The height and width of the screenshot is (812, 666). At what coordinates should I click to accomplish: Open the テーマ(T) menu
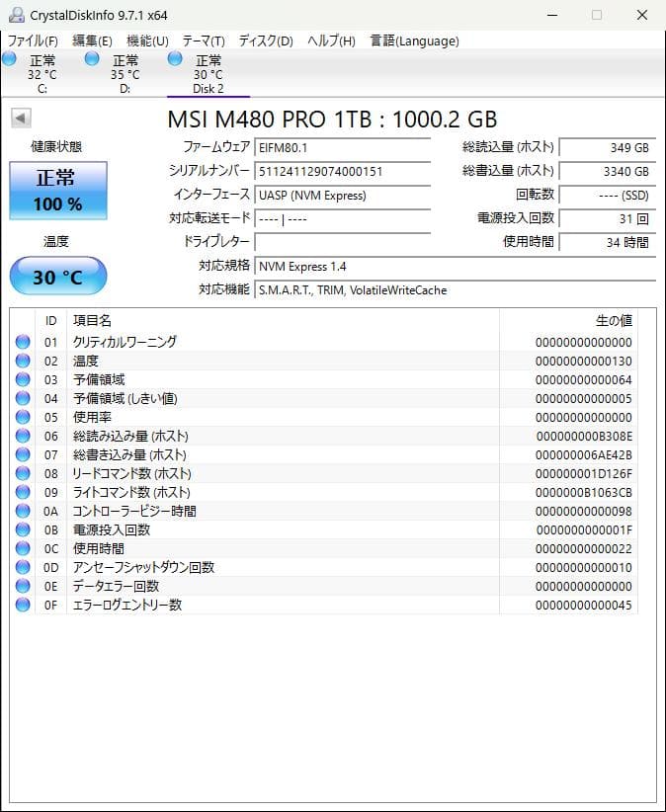click(x=204, y=41)
